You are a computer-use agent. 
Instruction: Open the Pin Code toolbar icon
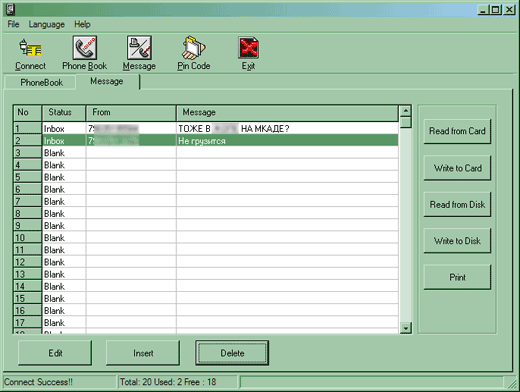(x=194, y=48)
